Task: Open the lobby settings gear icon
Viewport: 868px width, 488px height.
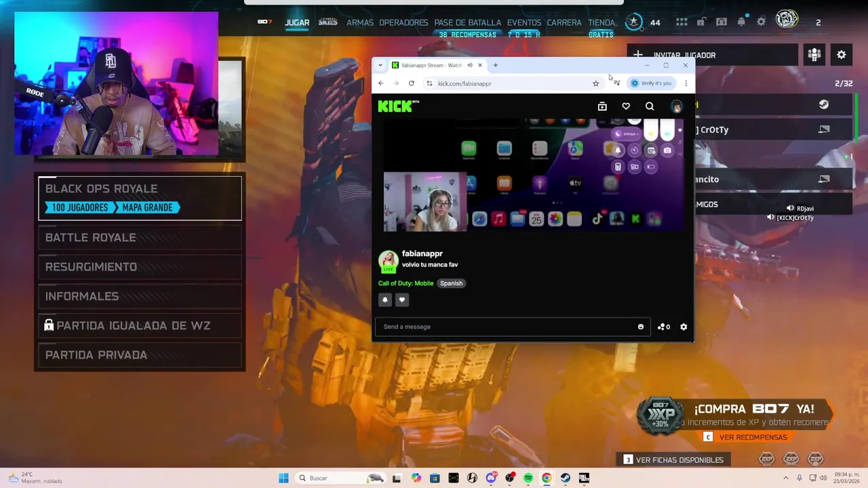Action: (842, 55)
